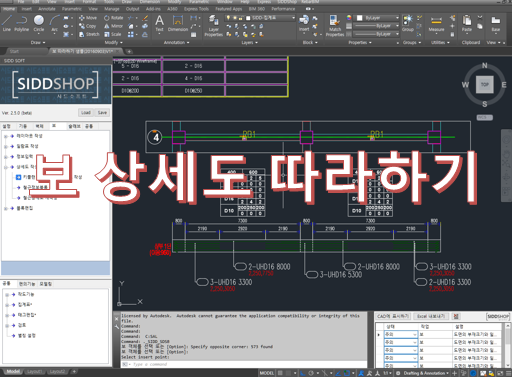Click the Excel export button
The width and height of the screenshot is (512, 377).
pos(431,316)
